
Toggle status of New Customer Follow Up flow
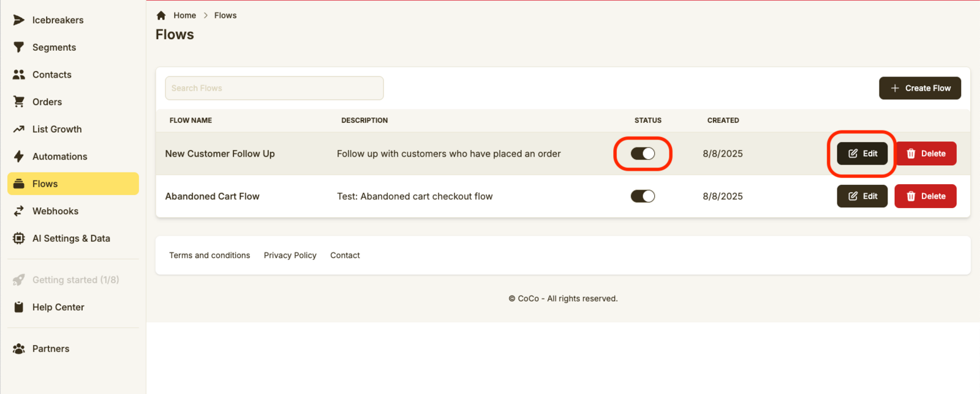click(643, 154)
